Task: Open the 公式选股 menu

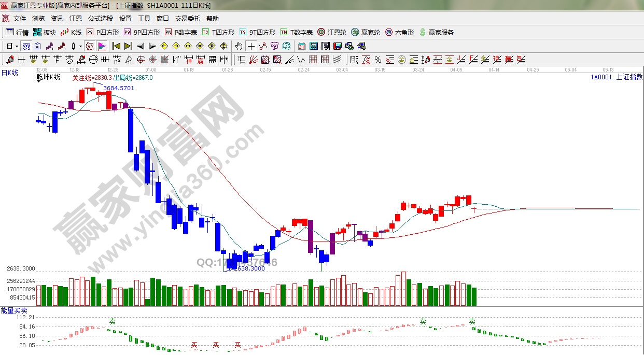Action: 100,19
